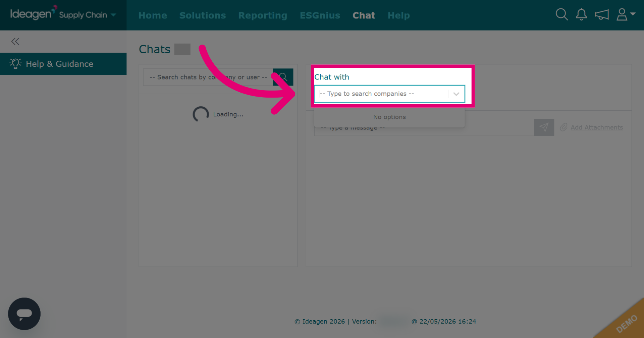Click the chat search magnifier button

pos(283,77)
